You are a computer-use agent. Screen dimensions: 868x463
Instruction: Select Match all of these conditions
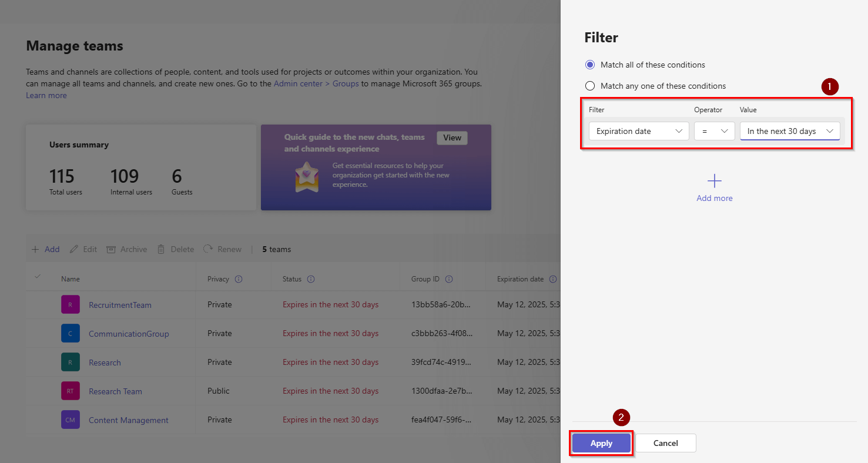[x=590, y=65]
